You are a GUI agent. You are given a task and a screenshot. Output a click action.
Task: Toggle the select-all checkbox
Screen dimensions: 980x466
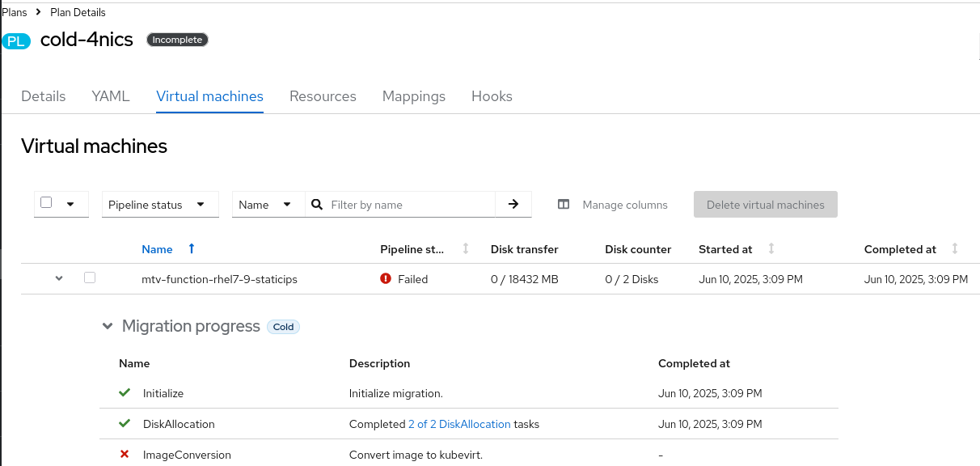[46, 203]
